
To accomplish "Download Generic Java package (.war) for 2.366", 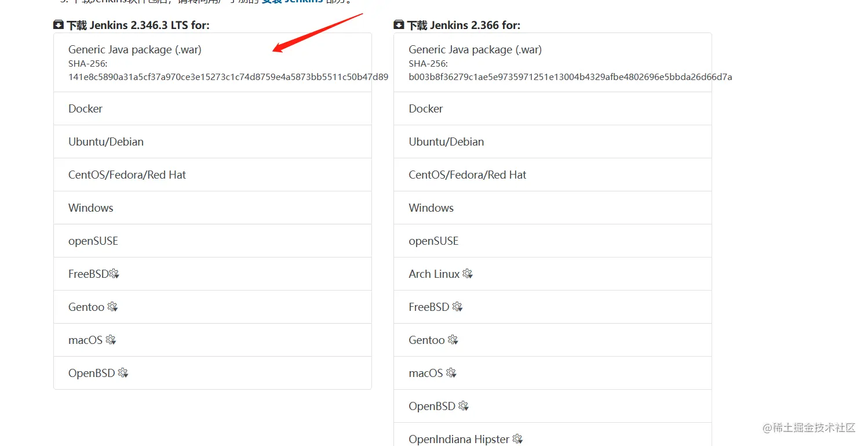I will tap(553, 63).
